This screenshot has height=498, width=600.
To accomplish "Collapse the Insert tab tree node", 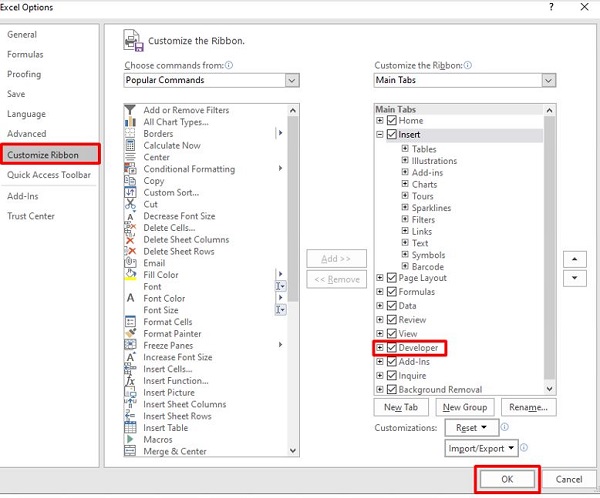I will (x=380, y=134).
